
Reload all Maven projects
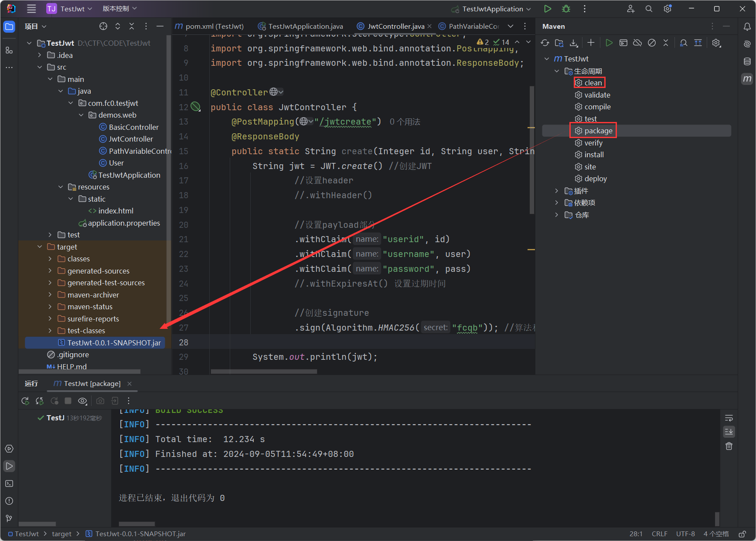click(x=545, y=43)
